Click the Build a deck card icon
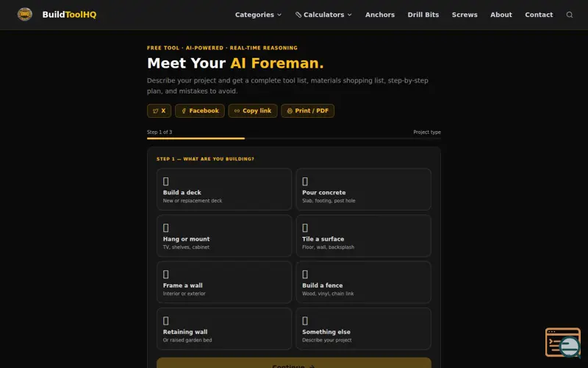The height and width of the screenshot is (368, 588). coord(166,181)
